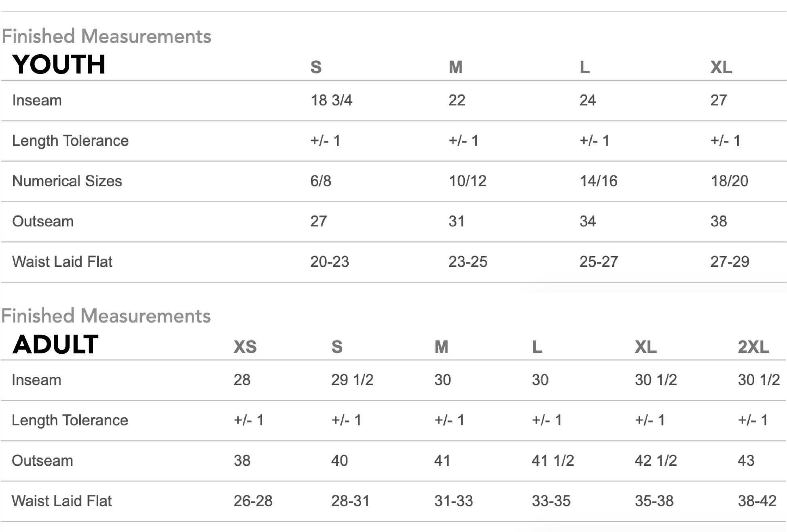Select the adult XS column header
The height and width of the screenshot is (532, 787).
point(245,347)
